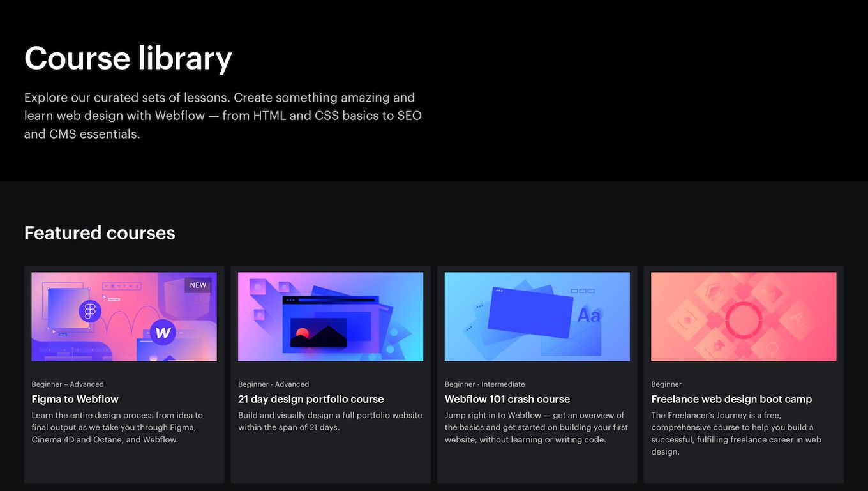Click the Webflow 101 crash course title
Screen dimensions: 868x491
click(507, 399)
